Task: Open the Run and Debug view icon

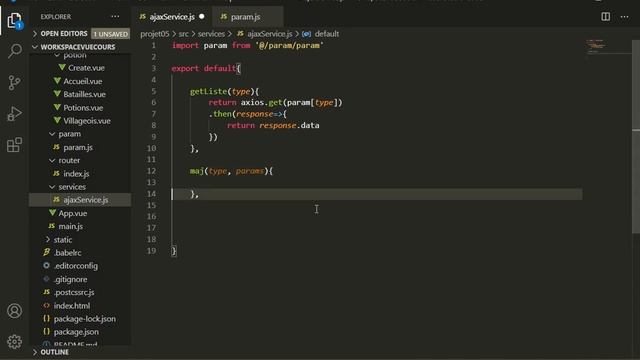Action: (x=14, y=114)
